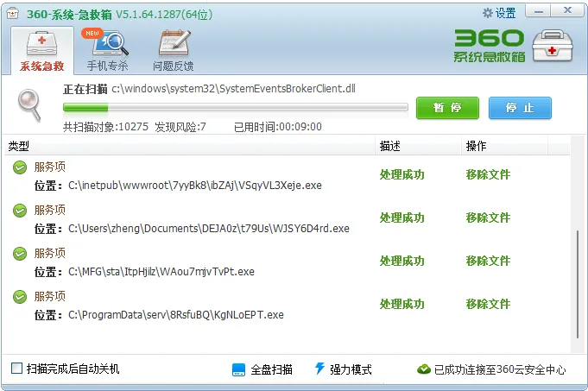Click the green cloud connection icon
Viewport: 588px width, 391px height.
[x=424, y=369]
